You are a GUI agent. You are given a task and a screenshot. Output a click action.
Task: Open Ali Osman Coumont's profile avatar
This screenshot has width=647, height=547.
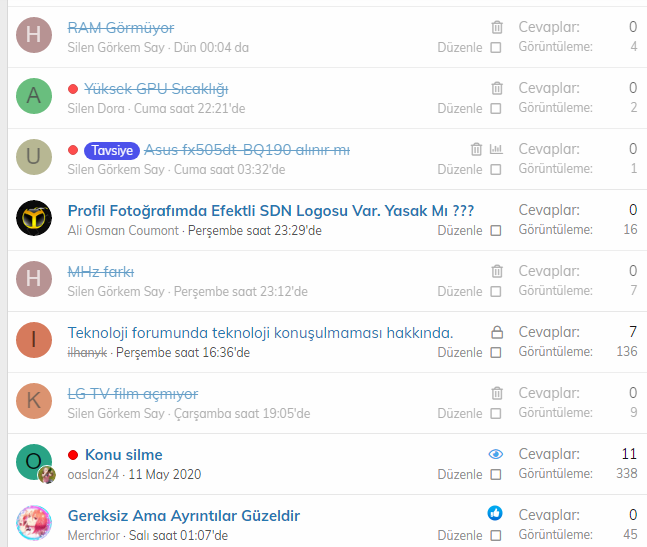[34, 218]
